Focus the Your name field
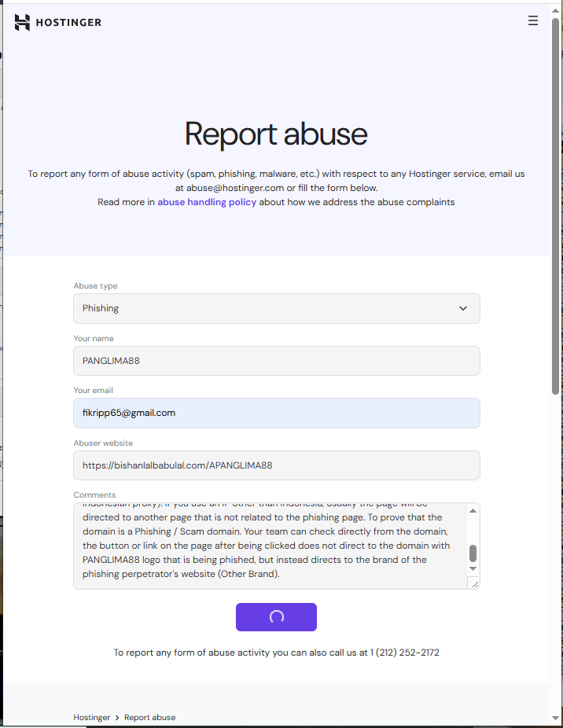The width and height of the screenshot is (563, 728). click(277, 361)
